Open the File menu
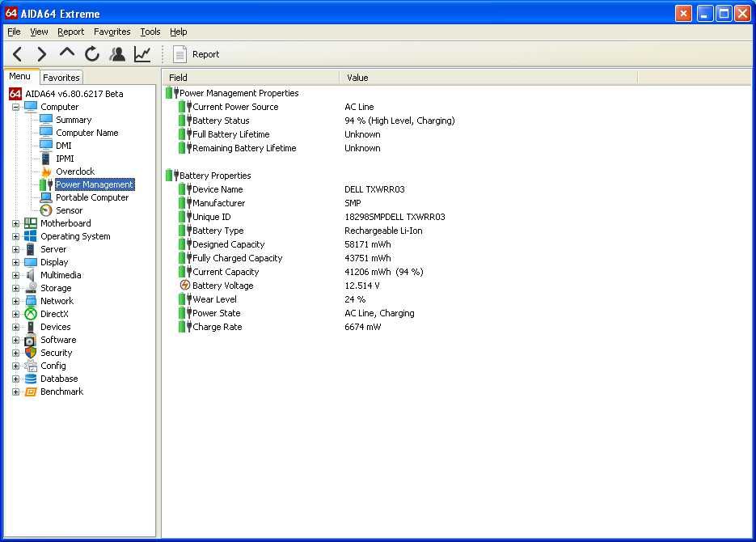Image resolution: width=756 pixels, height=542 pixels. click(14, 32)
